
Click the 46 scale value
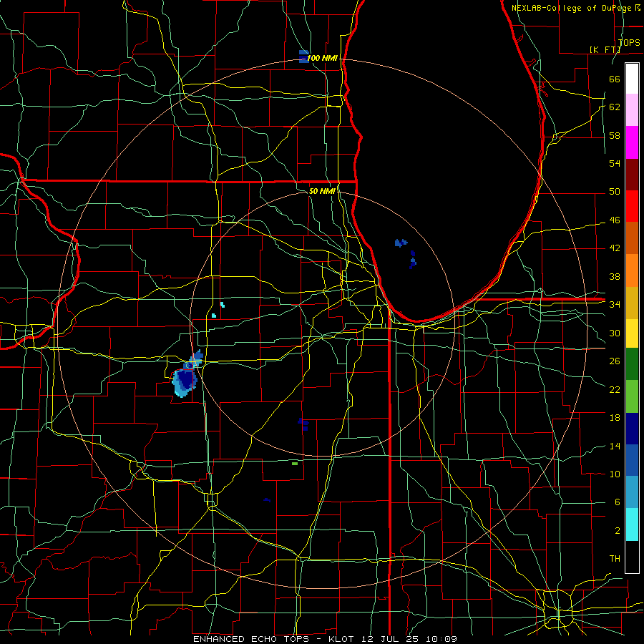615,220
